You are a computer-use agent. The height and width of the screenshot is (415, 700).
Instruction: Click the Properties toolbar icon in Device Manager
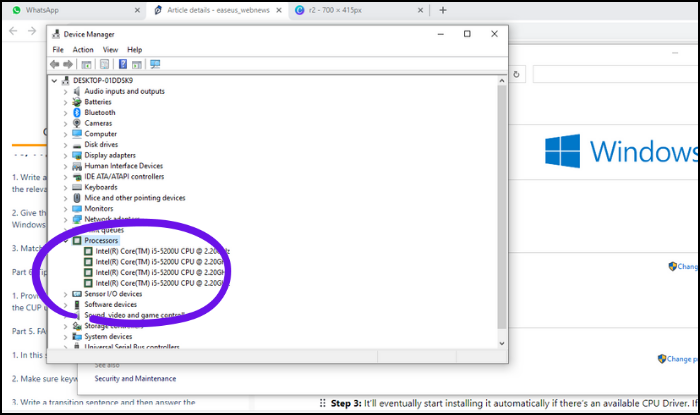[104, 64]
